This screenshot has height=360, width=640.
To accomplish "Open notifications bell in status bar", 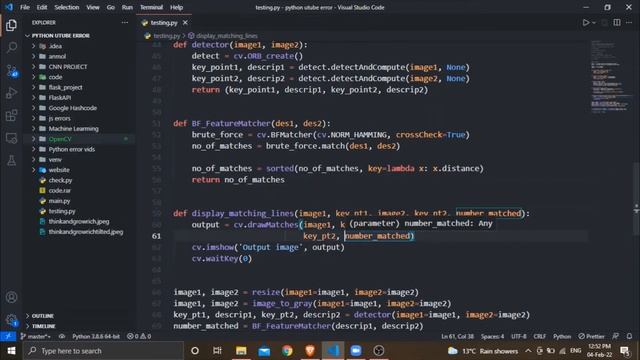I will pyautogui.click(x=629, y=336).
